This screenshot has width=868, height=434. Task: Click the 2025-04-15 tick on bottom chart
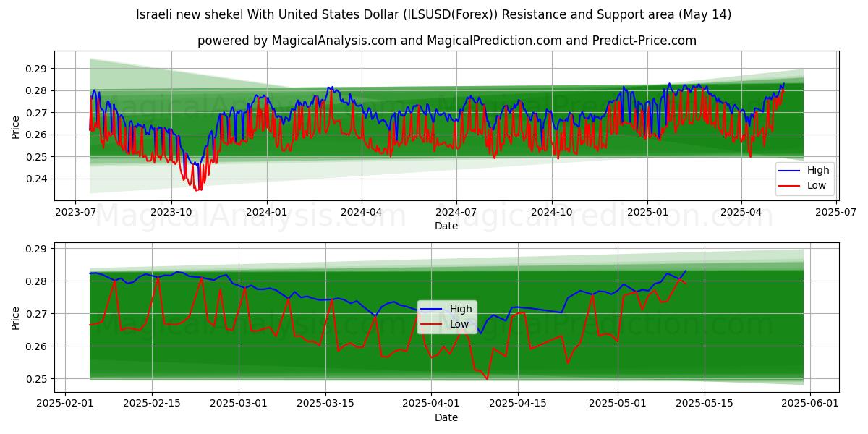click(x=517, y=405)
